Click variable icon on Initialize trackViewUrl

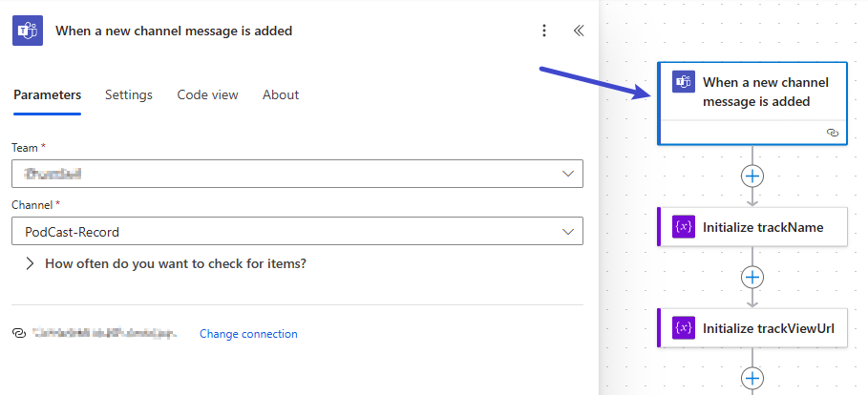pyautogui.click(x=684, y=328)
